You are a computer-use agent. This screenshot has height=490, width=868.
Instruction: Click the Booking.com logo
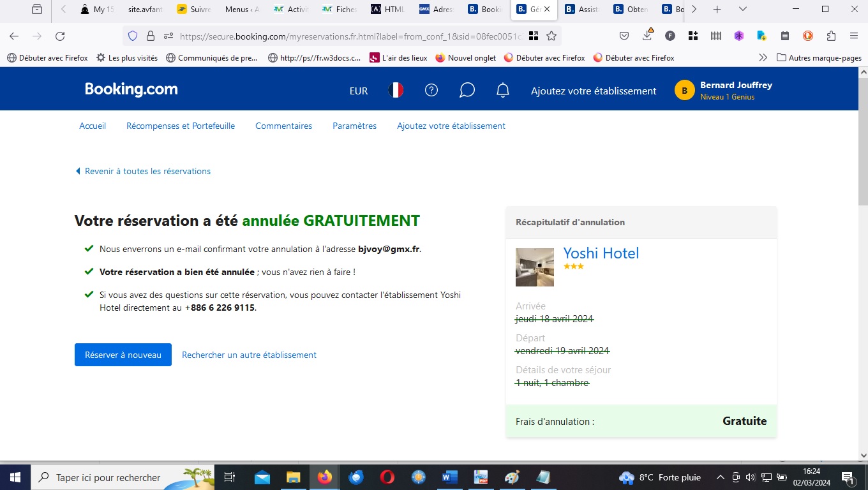click(x=131, y=89)
